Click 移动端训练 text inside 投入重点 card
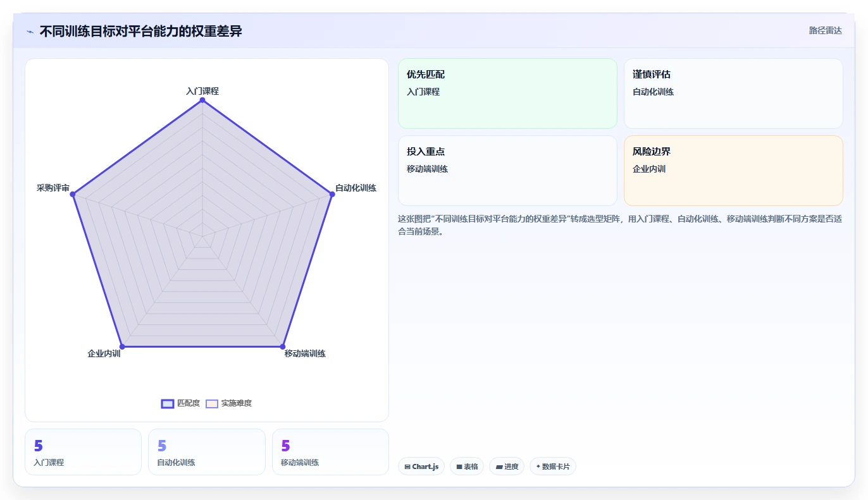 (427, 169)
